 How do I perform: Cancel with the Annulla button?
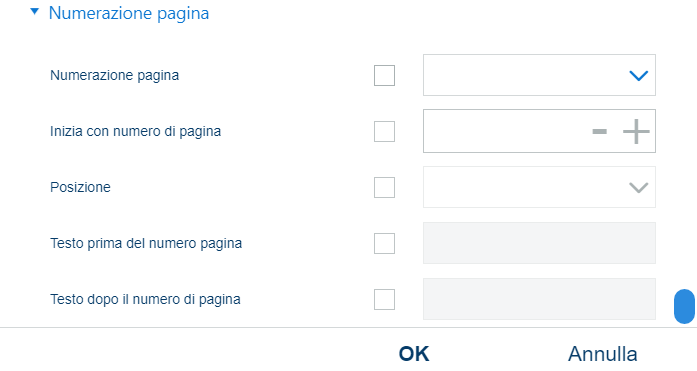(x=603, y=354)
